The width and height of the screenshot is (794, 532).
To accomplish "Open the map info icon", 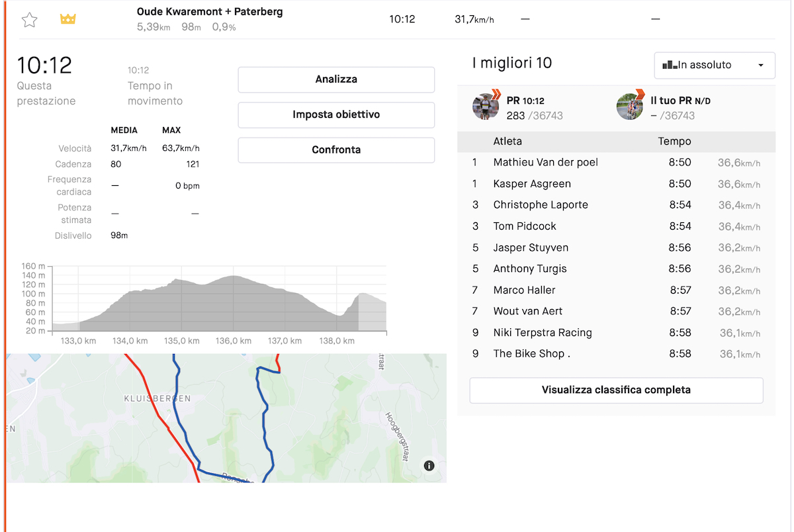I will (x=429, y=466).
